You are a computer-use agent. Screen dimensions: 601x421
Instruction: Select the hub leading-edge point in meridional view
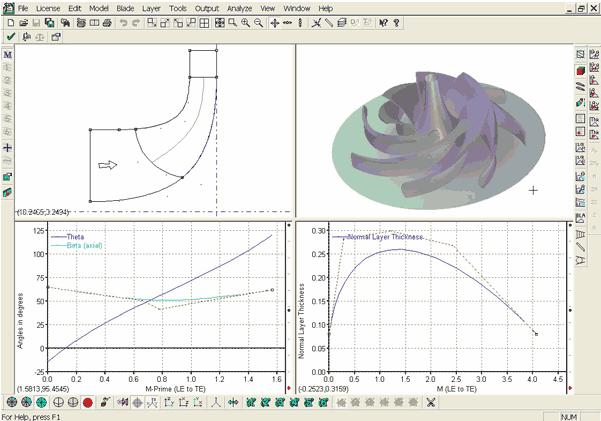pyautogui.click(x=182, y=177)
